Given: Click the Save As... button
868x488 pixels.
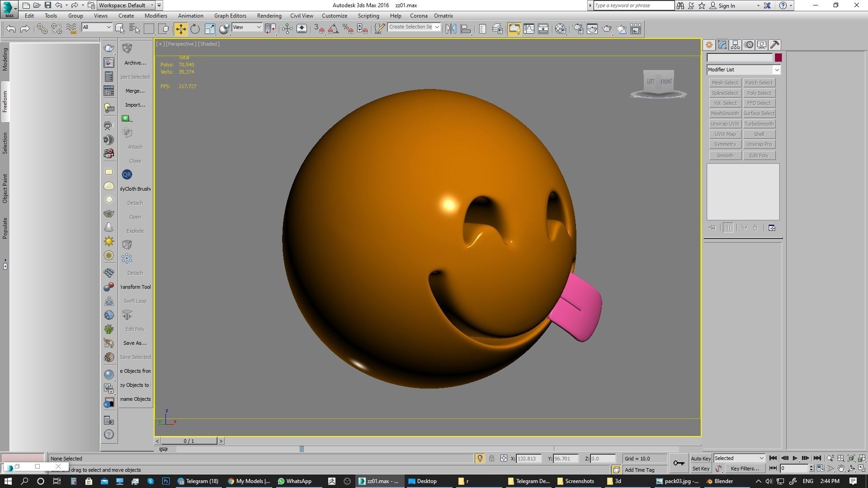Looking at the screenshot, I should pyautogui.click(x=135, y=343).
